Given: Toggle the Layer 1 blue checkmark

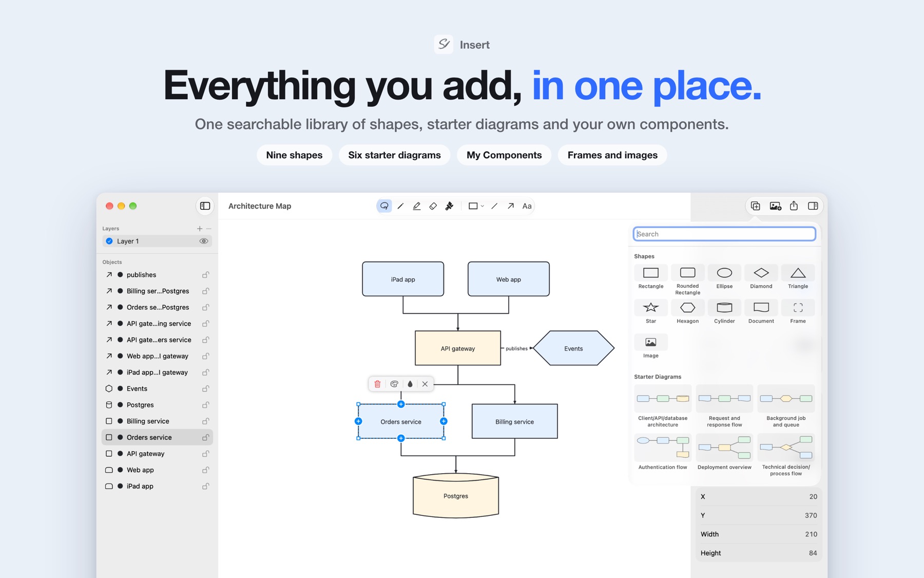Looking at the screenshot, I should (109, 241).
